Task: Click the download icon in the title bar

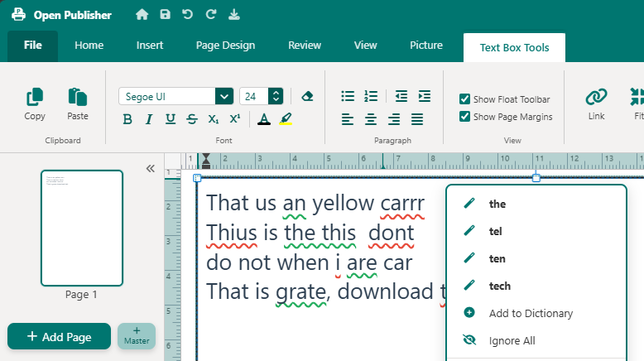Action: point(234,15)
